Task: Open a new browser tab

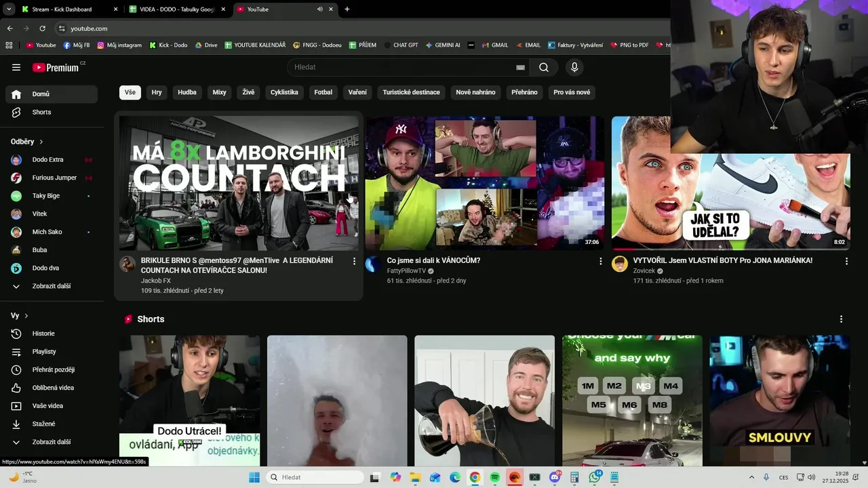Action: click(347, 9)
